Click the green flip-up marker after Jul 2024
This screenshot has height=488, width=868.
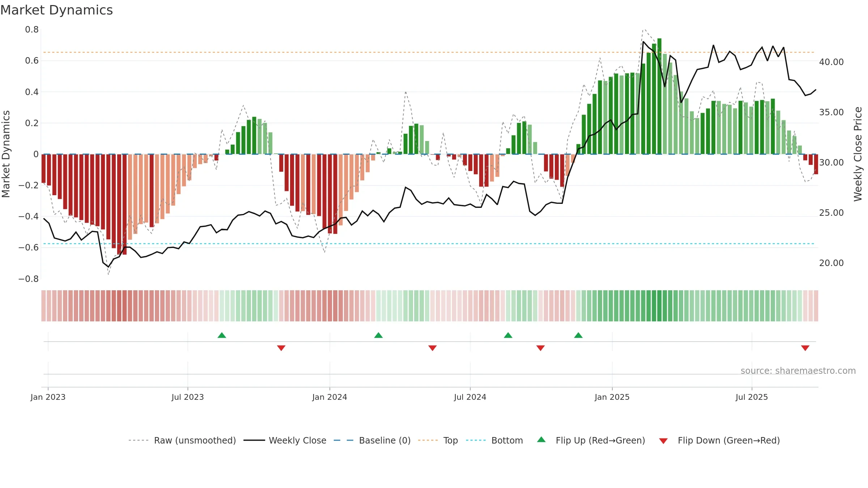tap(508, 335)
